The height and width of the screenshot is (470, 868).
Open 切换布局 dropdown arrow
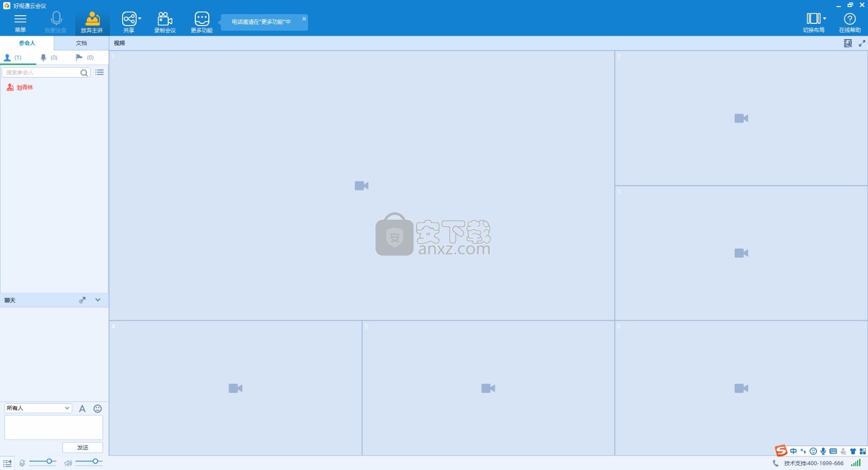pyautogui.click(x=825, y=18)
